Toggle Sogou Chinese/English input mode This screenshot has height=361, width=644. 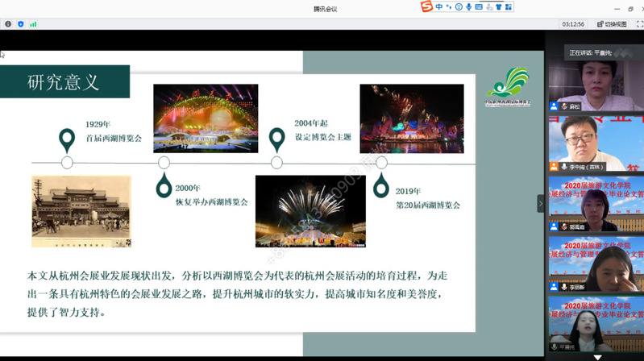click(x=439, y=6)
